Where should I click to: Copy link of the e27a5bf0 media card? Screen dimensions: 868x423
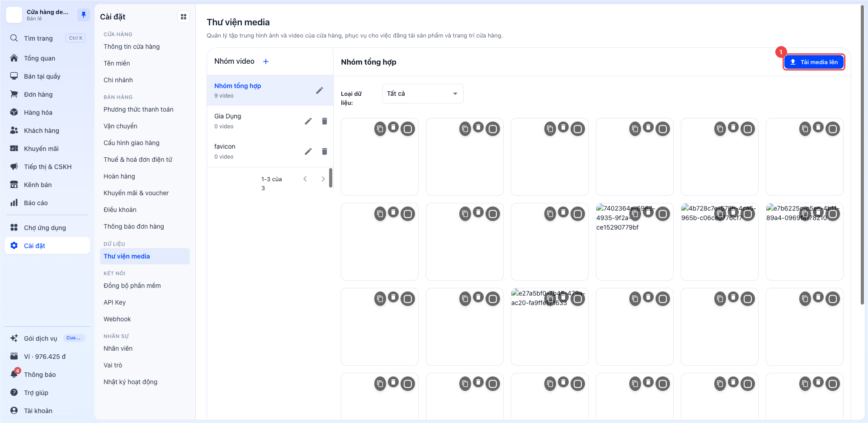point(550,299)
